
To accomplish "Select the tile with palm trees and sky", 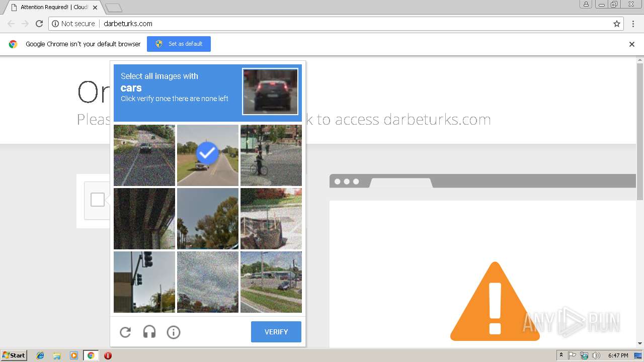I will point(208,219).
